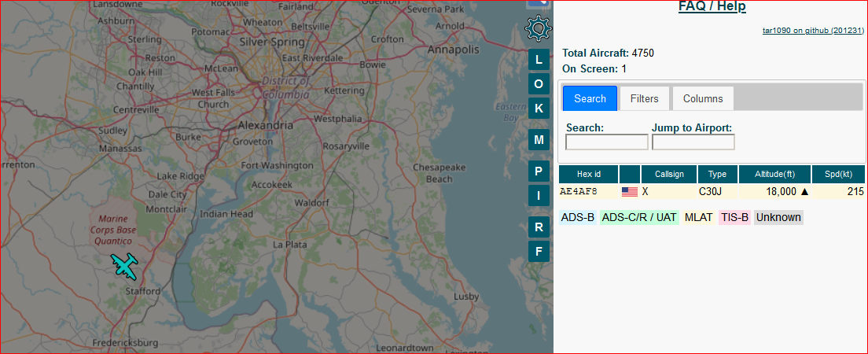Switch to the Columns tab

pos(703,98)
